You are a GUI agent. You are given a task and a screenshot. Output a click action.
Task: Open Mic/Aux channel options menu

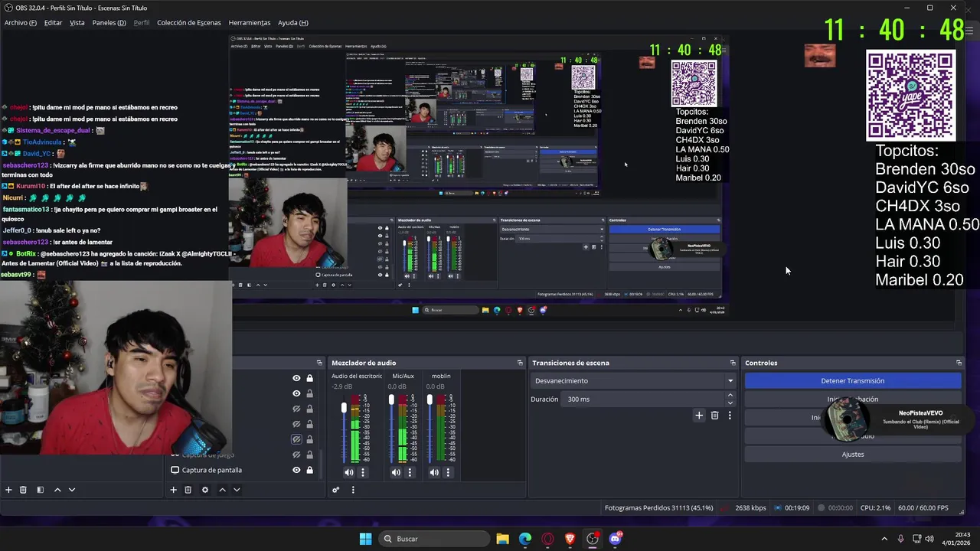[410, 472]
